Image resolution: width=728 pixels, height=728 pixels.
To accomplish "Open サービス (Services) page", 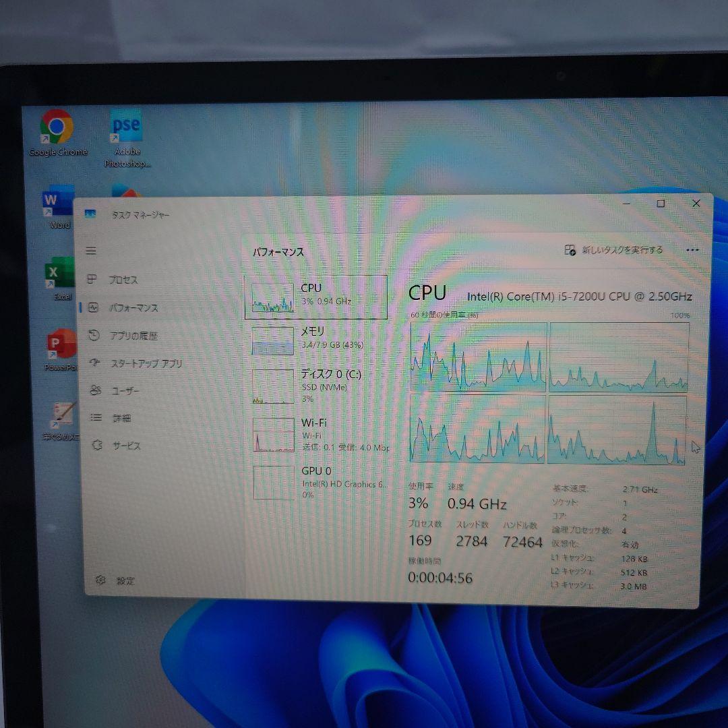I will (x=125, y=446).
